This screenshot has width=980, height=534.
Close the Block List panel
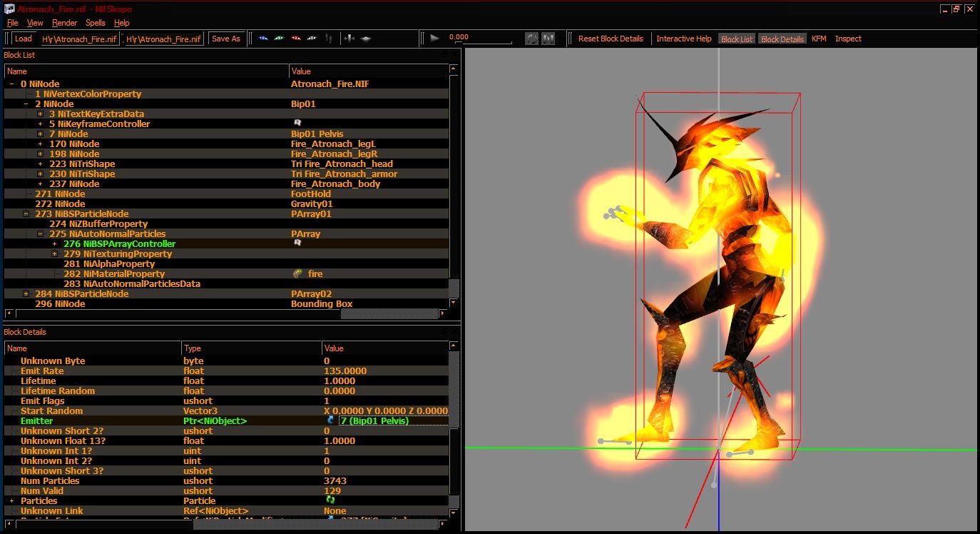click(454, 54)
